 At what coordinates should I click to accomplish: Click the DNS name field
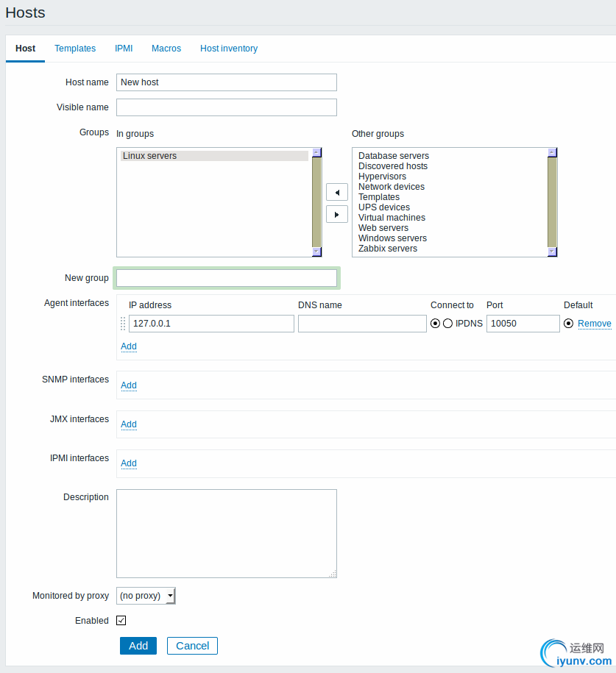[362, 324]
